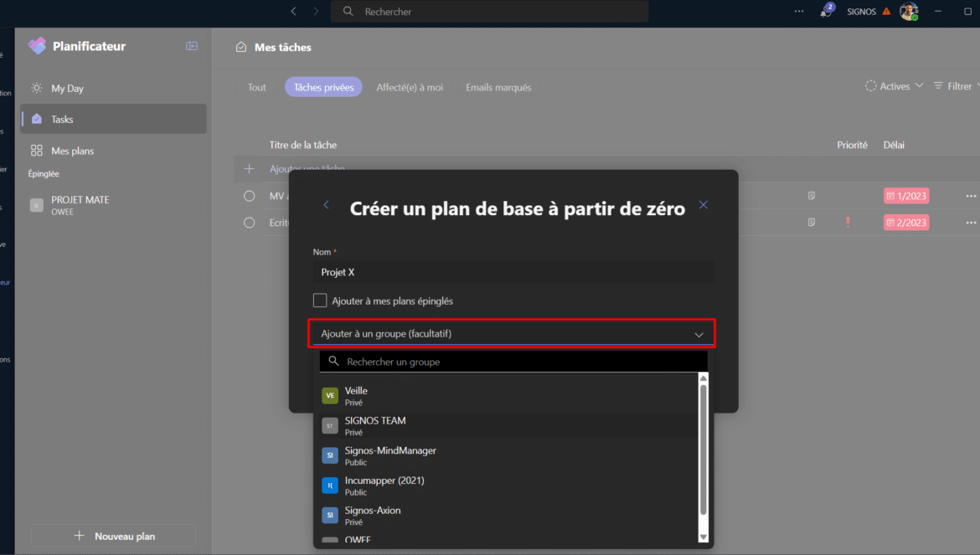The height and width of the screenshot is (555, 980).
Task: Open My Day in the sidebar
Action: pyautogui.click(x=67, y=88)
